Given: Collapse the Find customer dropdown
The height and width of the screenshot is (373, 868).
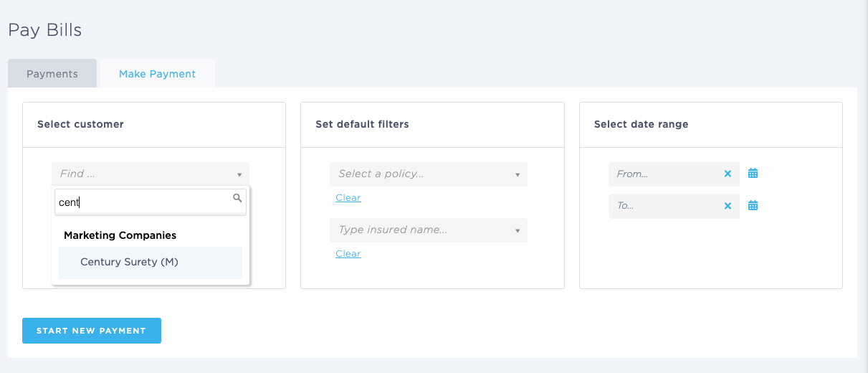Looking at the screenshot, I should click(x=239, y=174).
